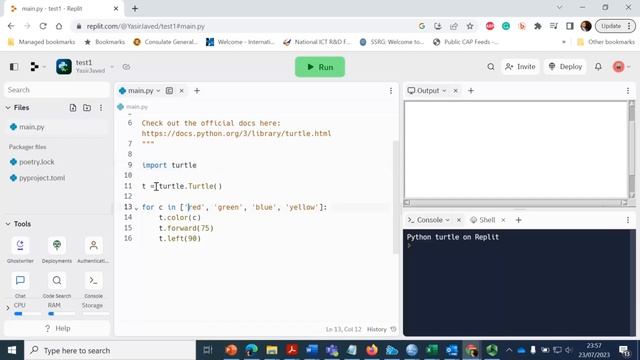Click the browser address bar

pos(244,26)
